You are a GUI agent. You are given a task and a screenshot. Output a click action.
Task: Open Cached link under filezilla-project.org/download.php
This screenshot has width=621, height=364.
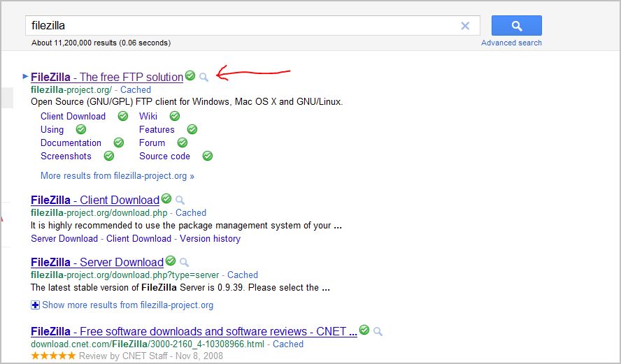pos(191,212)
